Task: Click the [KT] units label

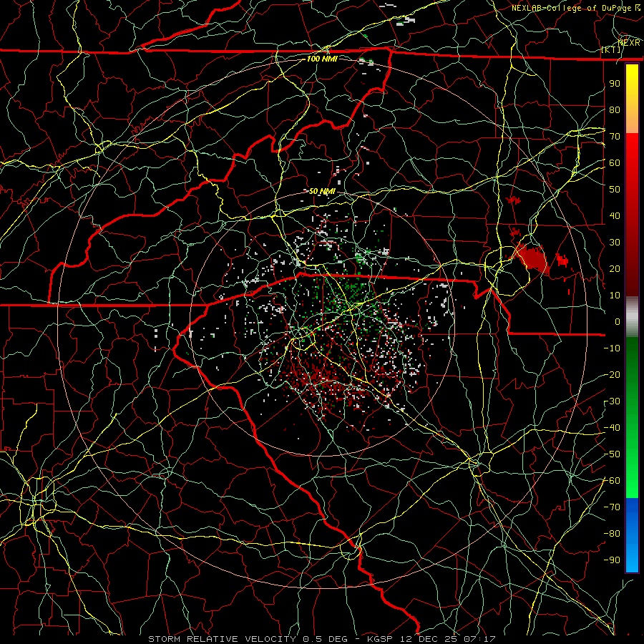Action: tap(611, 49)
